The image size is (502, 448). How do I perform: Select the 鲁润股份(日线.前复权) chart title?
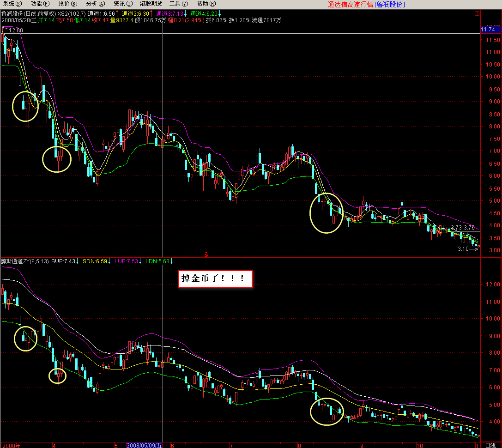tap(29, 14)
